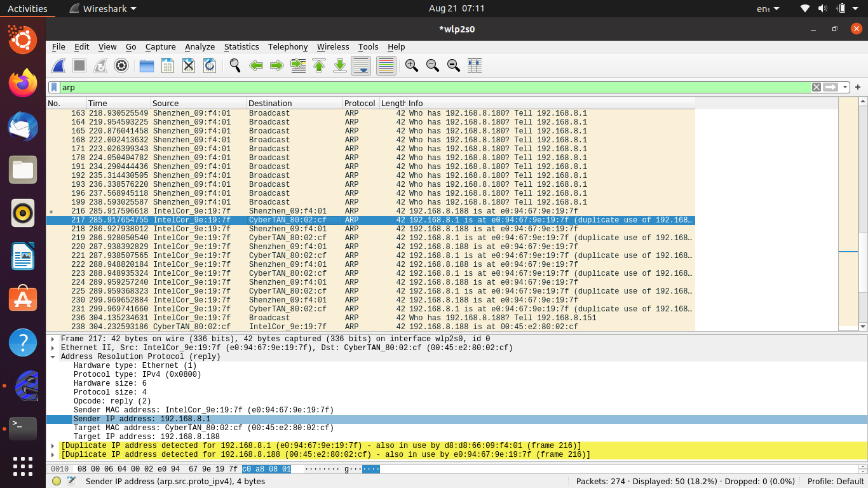Reset text to normal size
Screen dimensions: 868x488
pos(454,65)
